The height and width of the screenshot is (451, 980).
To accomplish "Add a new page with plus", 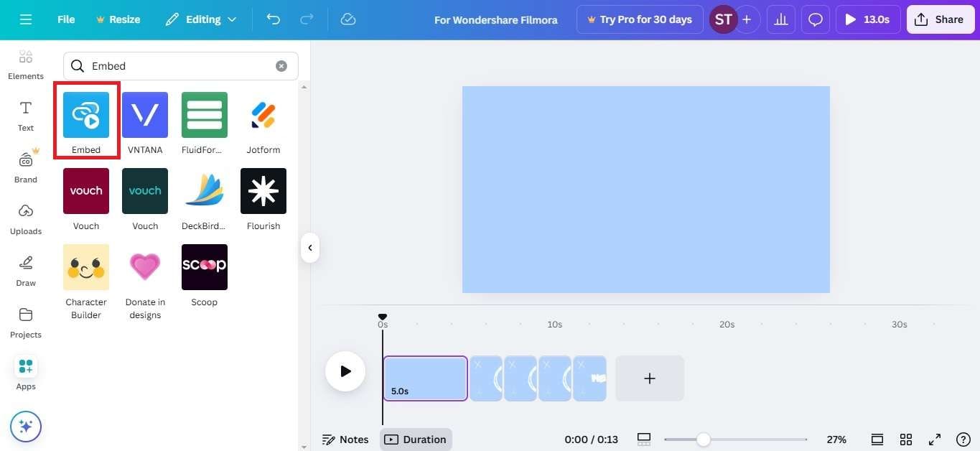I will [x=650, y=378].
